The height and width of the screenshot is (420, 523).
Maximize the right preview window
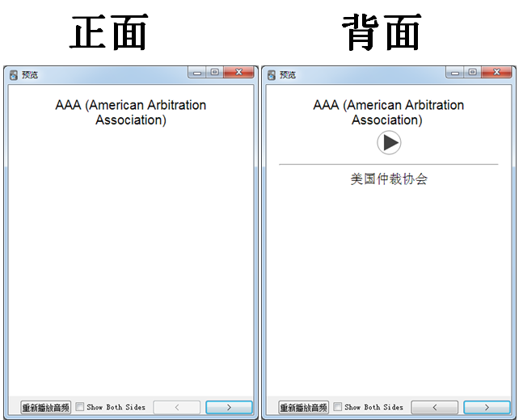(472, 73)
